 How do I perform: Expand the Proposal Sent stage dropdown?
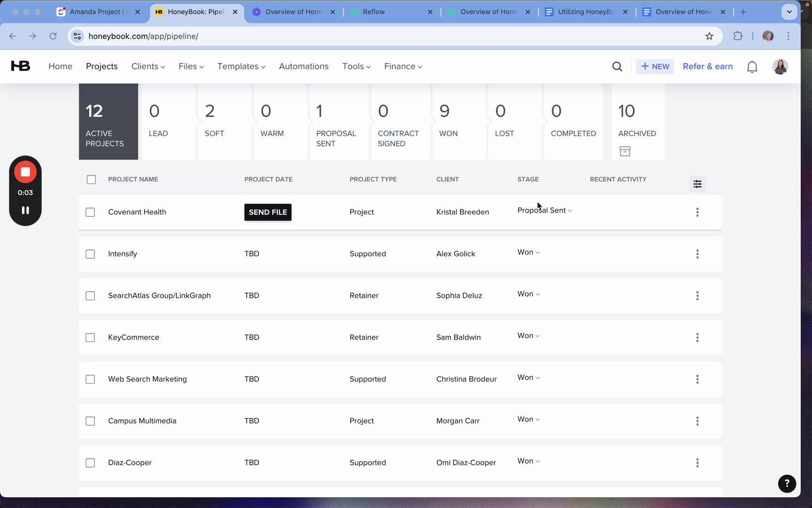tap(545, 210)
